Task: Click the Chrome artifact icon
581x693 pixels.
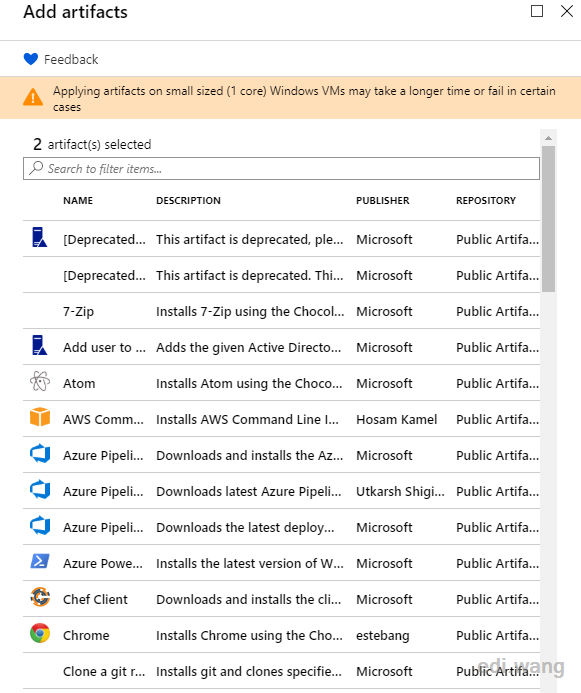Action: 40,634
